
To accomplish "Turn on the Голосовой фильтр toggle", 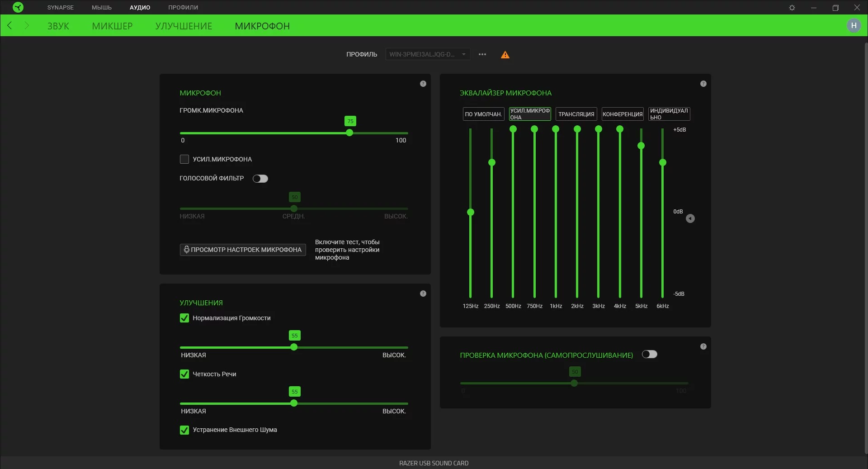I will [260, 179].
